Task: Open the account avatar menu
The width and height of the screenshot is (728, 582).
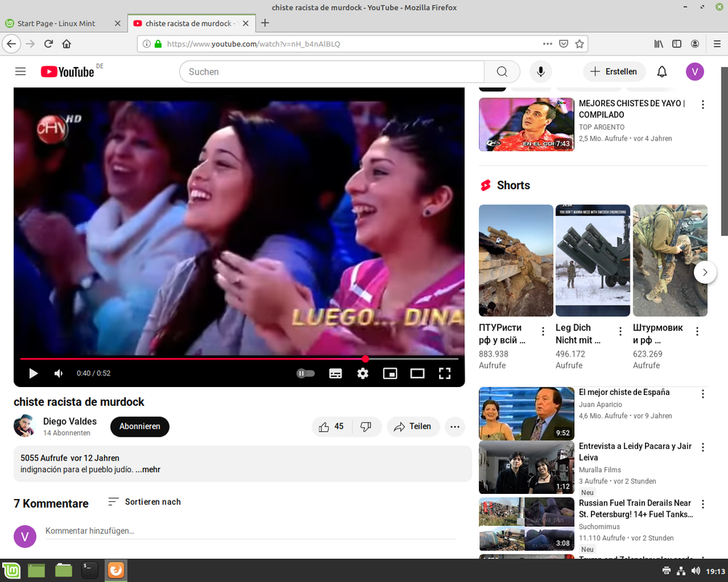Action: [x=695, y=71]
